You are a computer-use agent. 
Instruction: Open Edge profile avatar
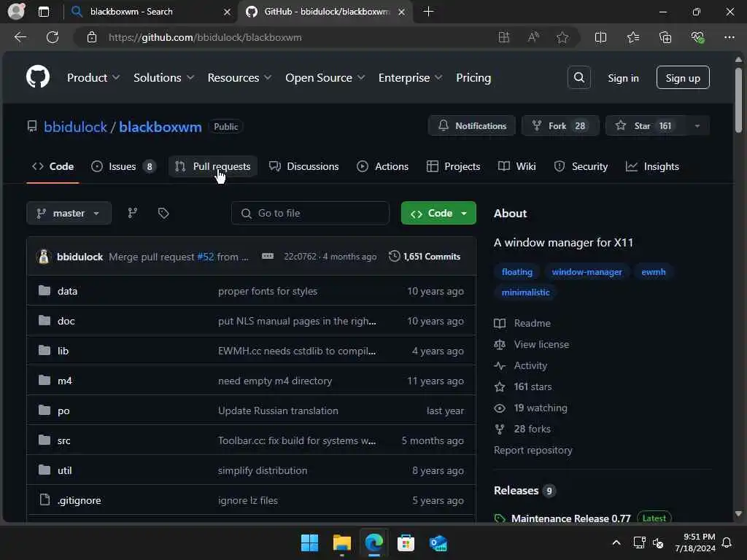point(16,12)
